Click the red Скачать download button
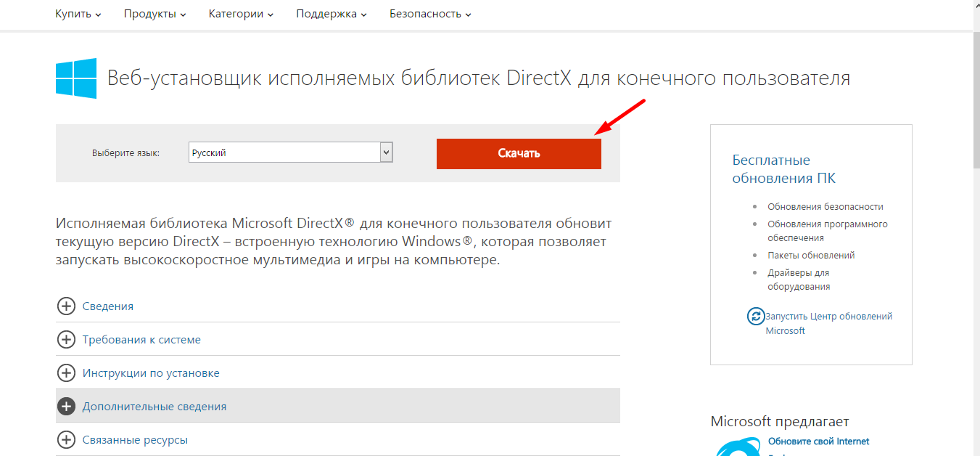 pyautogui.click(x=519, y=153)
